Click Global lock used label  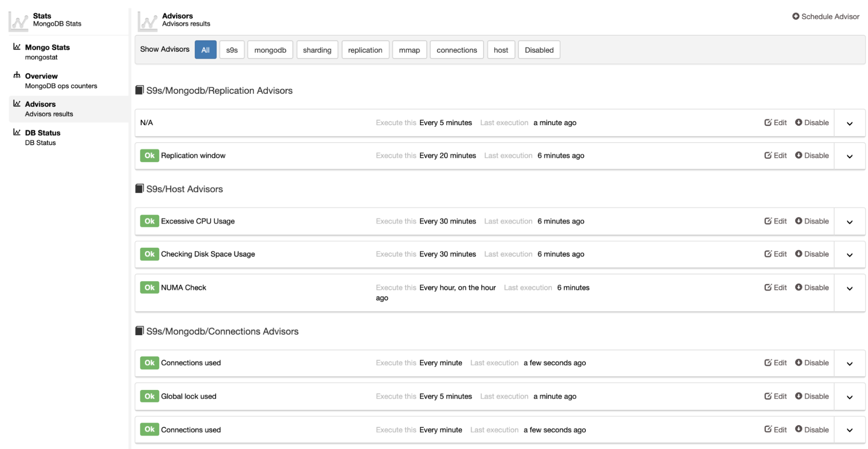[x=188, y=396]
